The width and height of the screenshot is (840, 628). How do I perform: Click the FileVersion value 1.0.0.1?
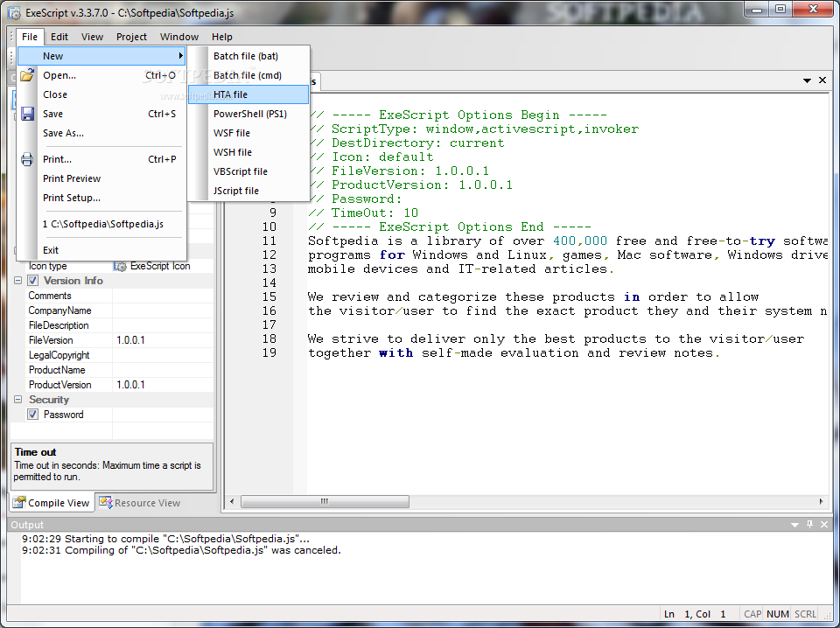pos(163,340)
